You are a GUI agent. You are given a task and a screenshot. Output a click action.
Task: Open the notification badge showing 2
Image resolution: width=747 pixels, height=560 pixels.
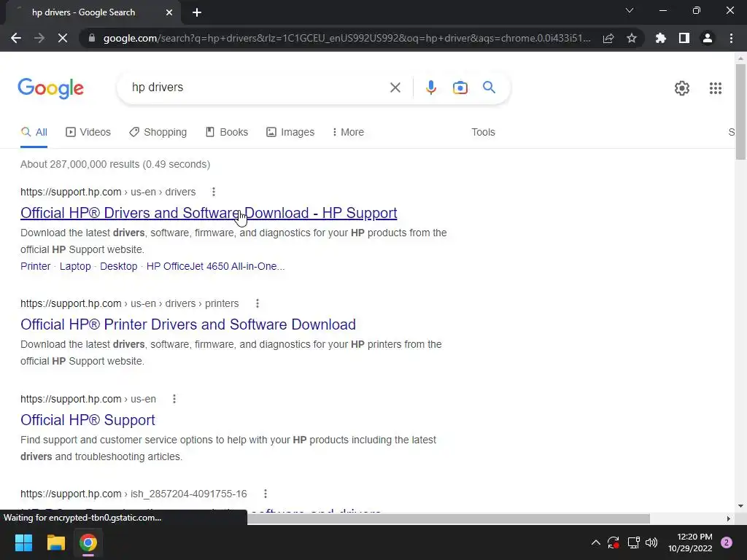click(727, 542)
